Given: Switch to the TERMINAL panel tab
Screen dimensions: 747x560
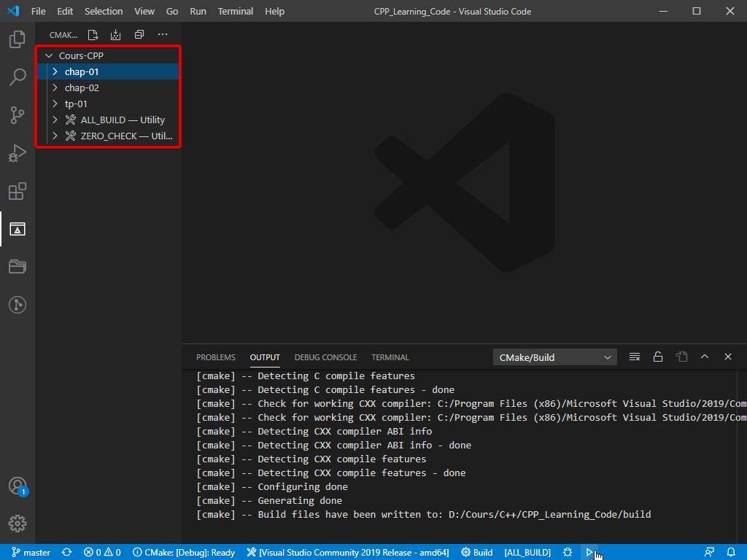Looking at the screenshot, I should click(x=390, y=357).
